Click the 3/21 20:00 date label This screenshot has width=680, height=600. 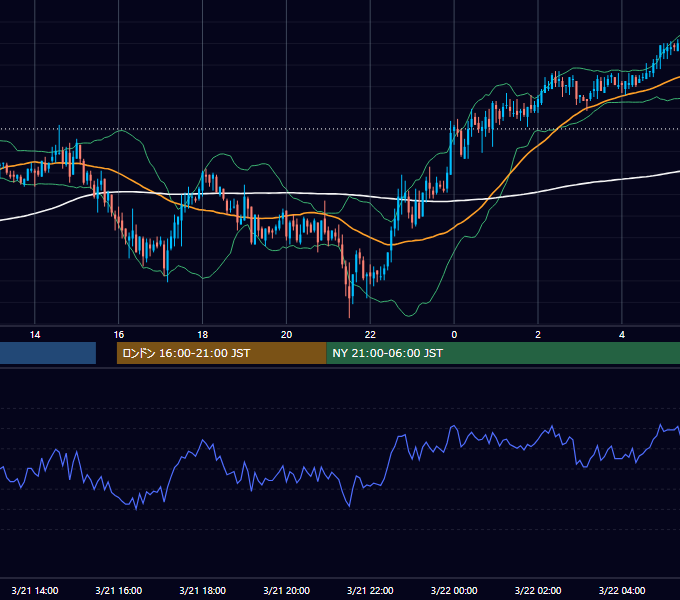coord(286,590)
